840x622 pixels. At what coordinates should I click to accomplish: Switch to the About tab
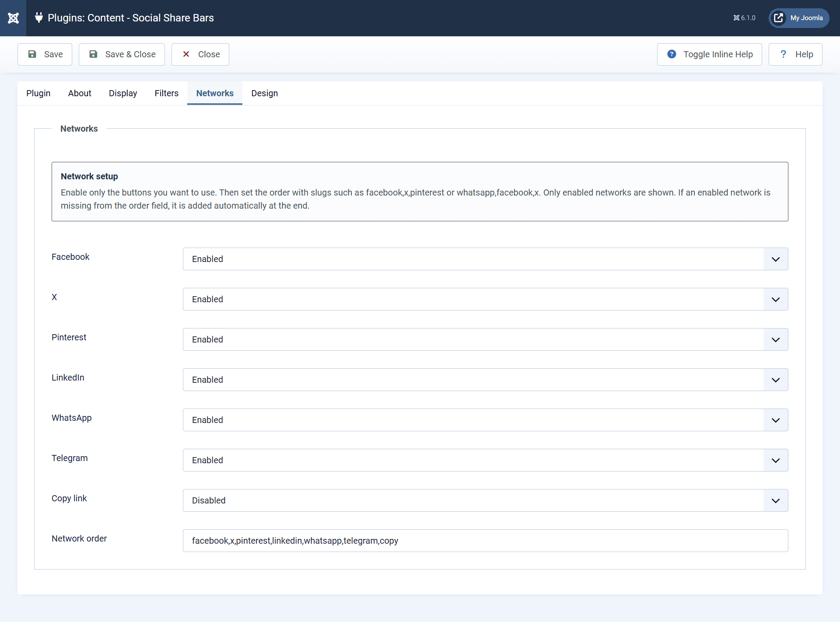coord(79,93)
